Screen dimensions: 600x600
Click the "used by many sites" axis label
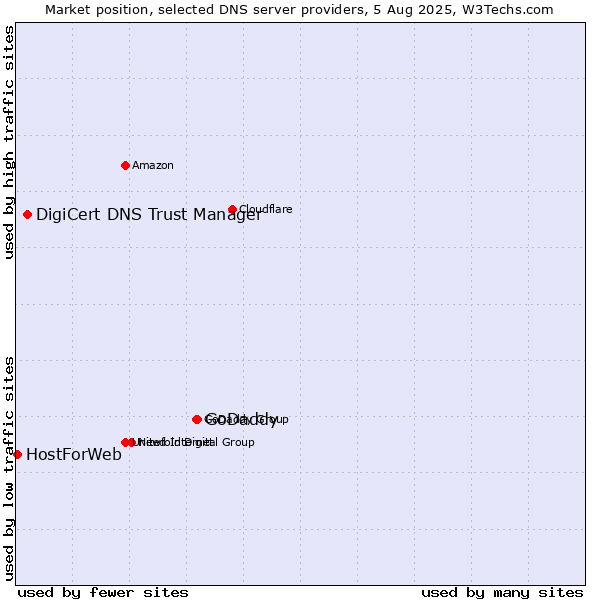tap(502, 593)
